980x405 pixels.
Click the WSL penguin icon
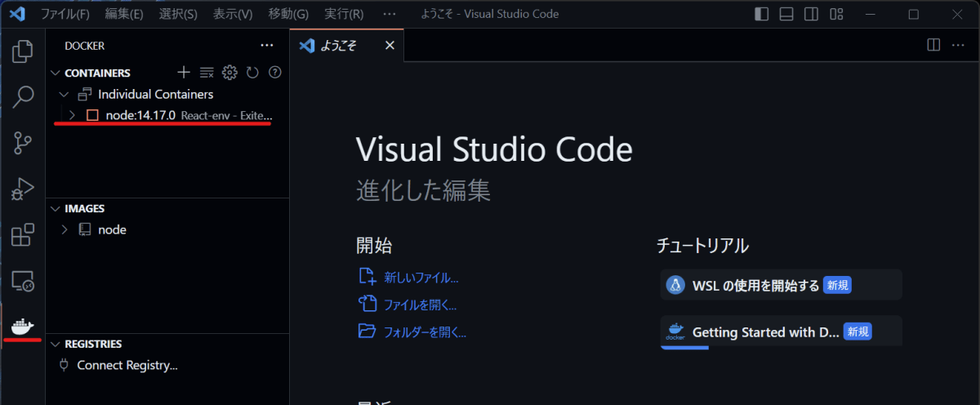pos(675,285)
